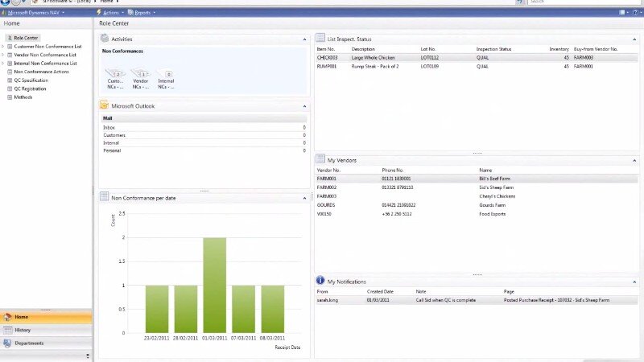The image size is (644, 362).
Task: Open Departments in the navigation pane
Action: [x=46, y=343]
